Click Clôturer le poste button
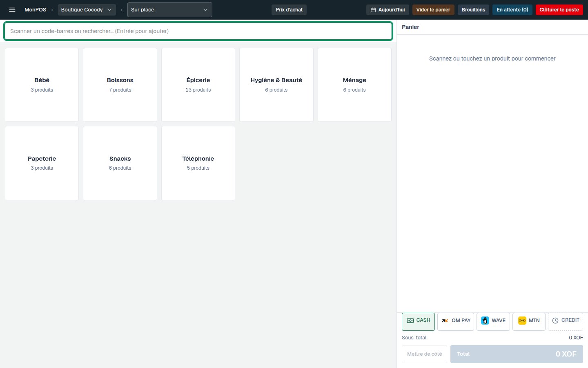This screenshot has width=588, height=368. (x=559, y=10)
